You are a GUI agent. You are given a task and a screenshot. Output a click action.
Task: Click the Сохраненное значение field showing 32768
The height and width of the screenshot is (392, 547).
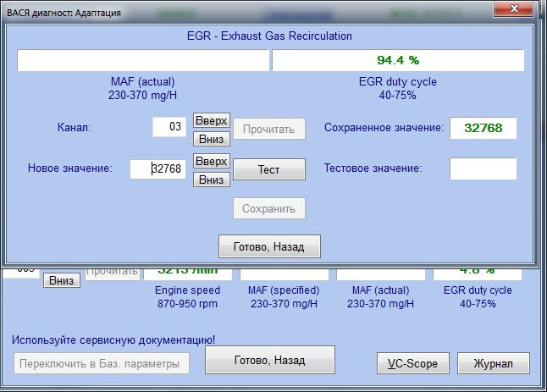click(483, 128)
